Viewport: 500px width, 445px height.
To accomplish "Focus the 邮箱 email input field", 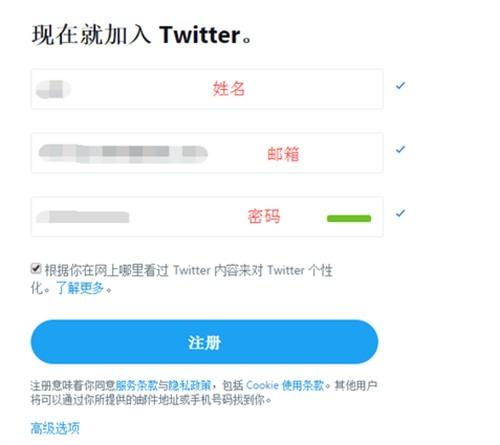I will 207,153.
